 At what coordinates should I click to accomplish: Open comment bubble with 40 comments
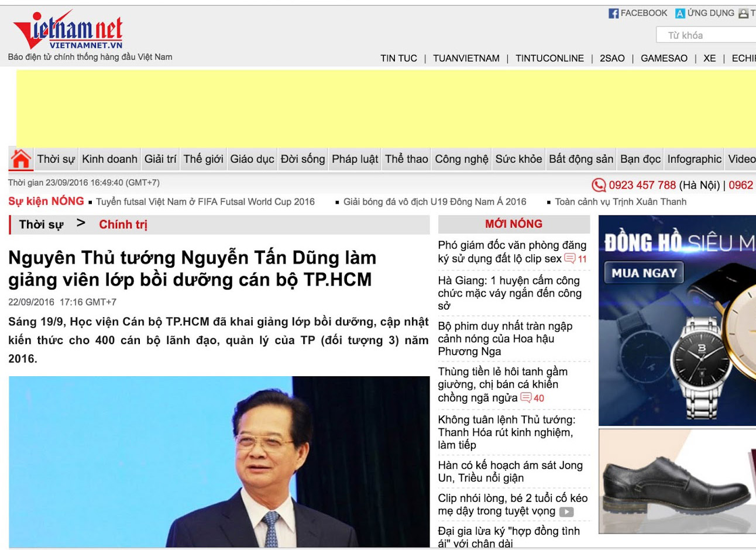click(526, 398)
